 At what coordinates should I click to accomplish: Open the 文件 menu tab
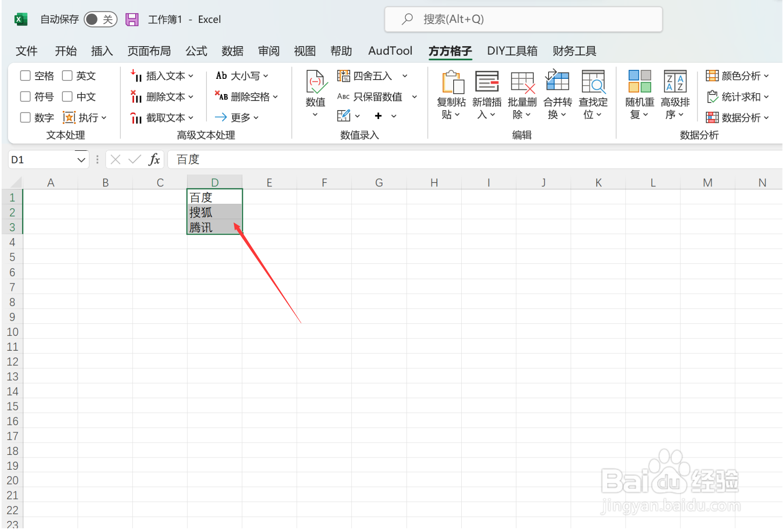click(26, 51)
